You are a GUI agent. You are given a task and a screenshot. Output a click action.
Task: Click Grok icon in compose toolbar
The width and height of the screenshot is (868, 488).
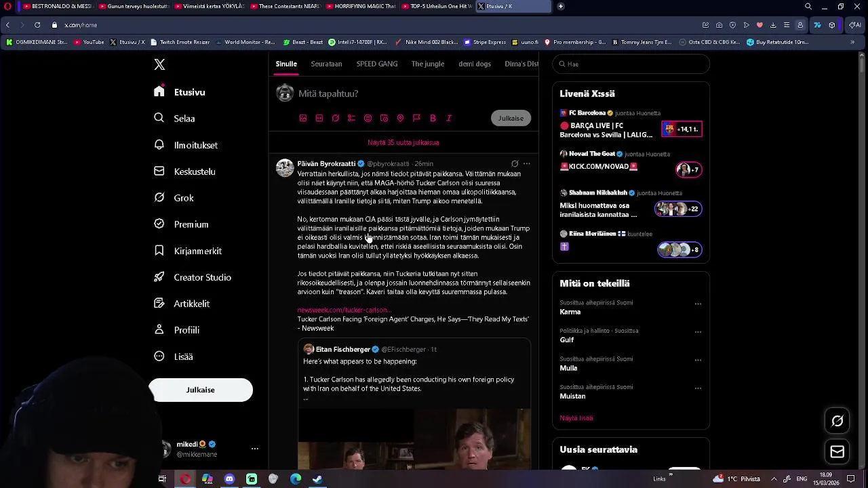click(336, 118)
